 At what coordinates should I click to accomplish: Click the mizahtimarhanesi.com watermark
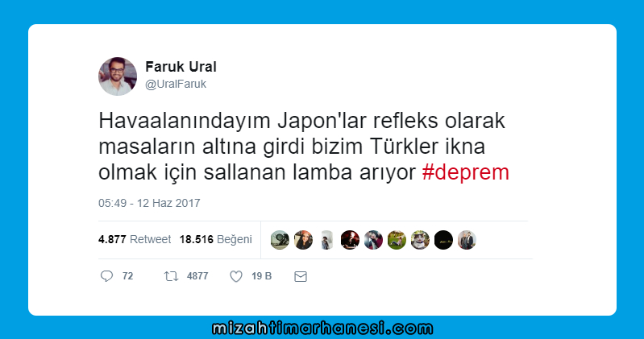pyautogui.click(x=322, y=329)
